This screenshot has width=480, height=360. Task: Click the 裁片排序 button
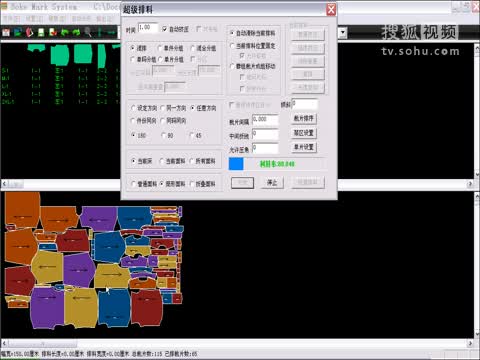pos(304,119)
